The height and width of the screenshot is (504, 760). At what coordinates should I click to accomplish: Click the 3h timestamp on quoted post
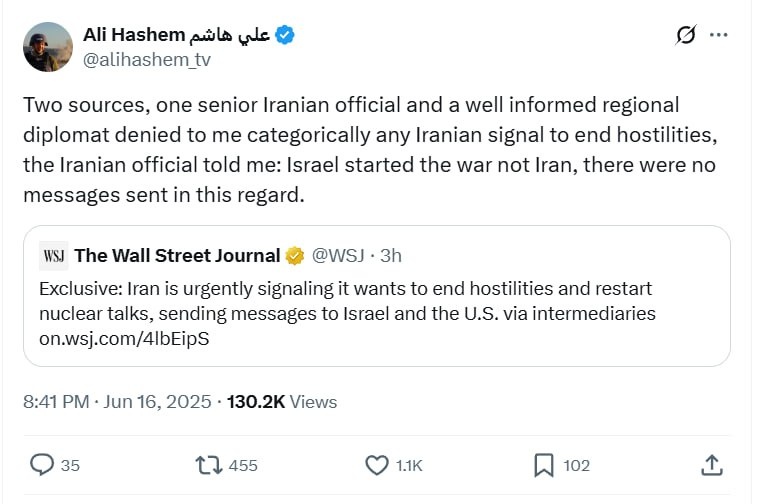391,255
